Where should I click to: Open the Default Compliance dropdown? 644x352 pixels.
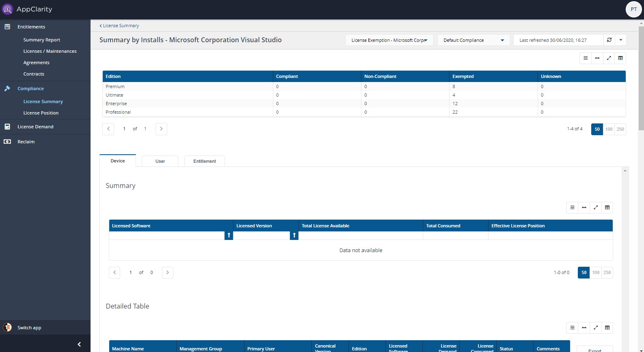pyautogui.click(x=473, y=40)
